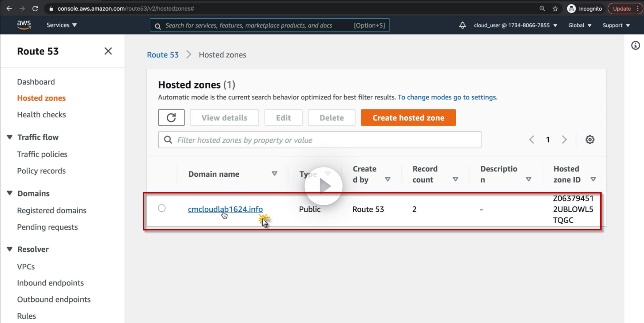Open Hosted zones in sidebar
644x323 pixels.
click(x=41, y=98)
